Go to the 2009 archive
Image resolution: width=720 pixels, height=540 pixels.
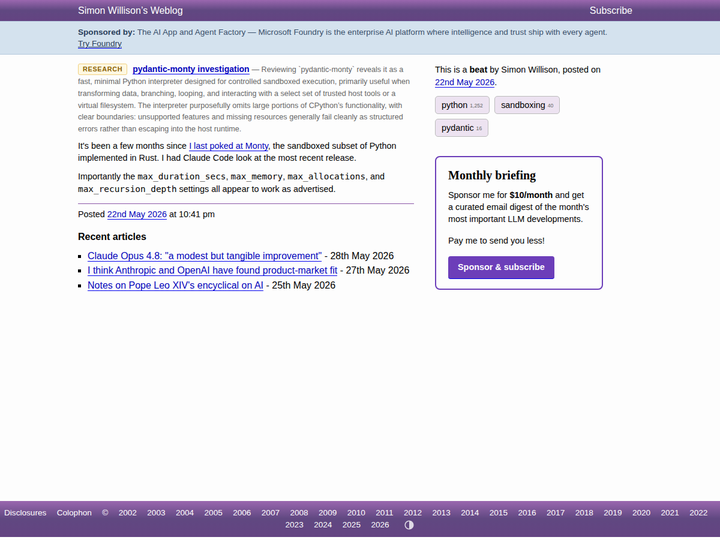pyautogui.click(x=327, y=513)
